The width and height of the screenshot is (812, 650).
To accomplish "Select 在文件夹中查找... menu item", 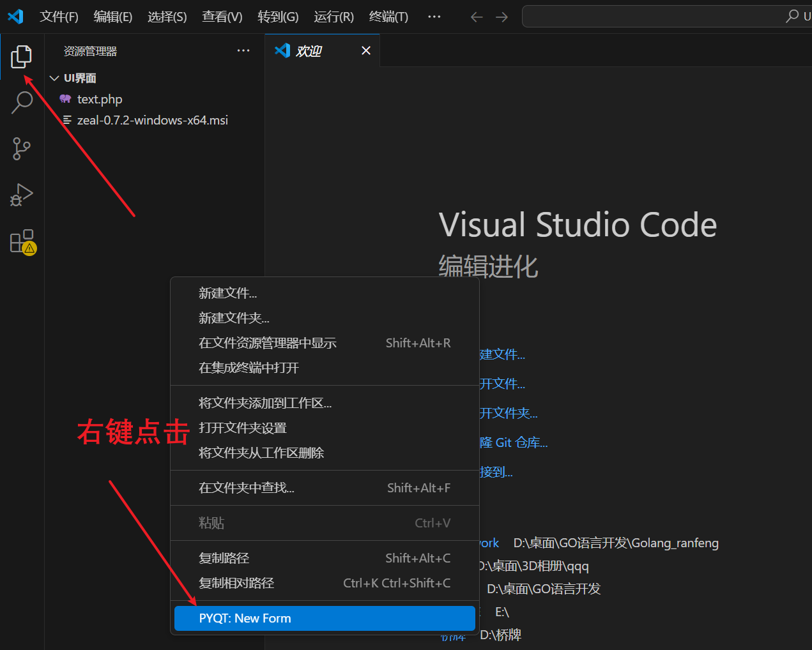I will click(325, 488).
